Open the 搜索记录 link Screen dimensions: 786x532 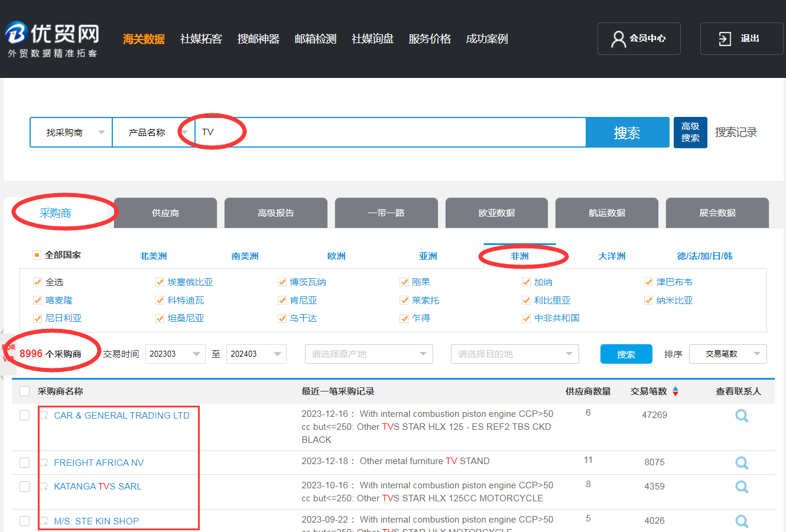(736, 132)
